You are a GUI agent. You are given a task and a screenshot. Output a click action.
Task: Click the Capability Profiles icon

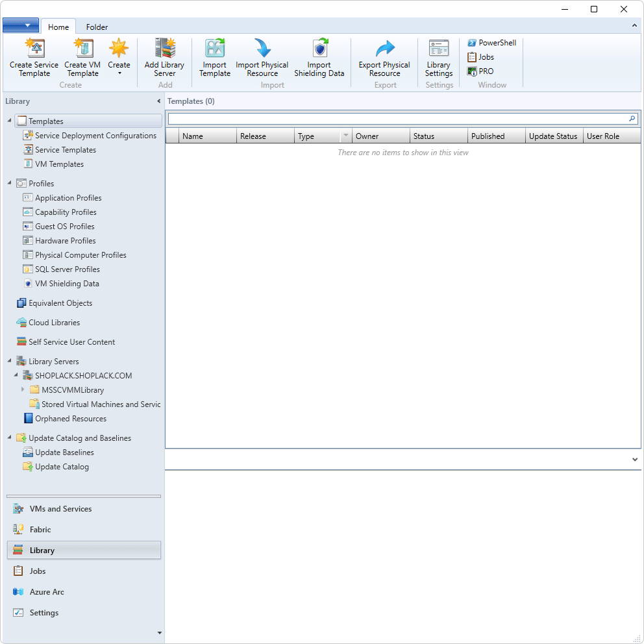pos(27,212)
